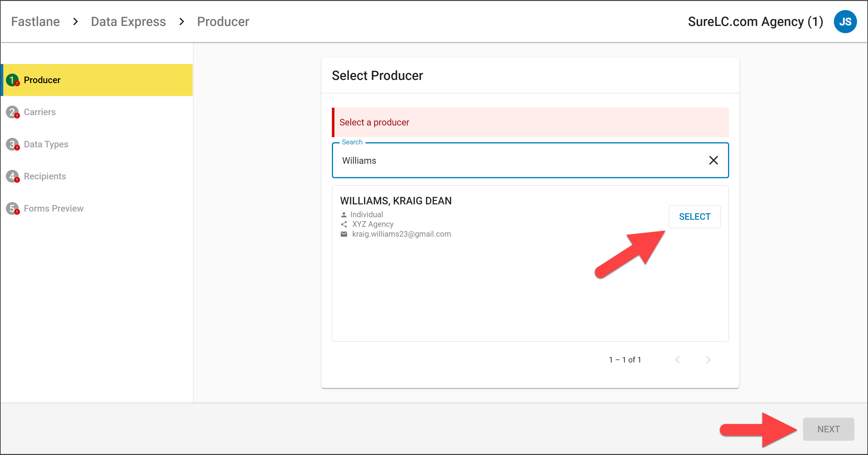Click step 2 Carriers number badge
Image resolution: width=868 pixels, height=455 pixels.
[x=12, y=112]
